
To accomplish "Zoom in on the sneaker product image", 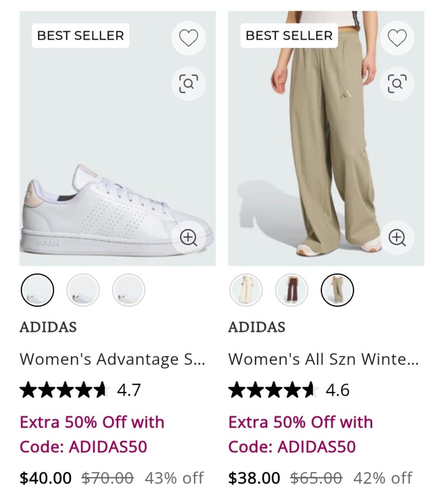I will coord(188,237).
